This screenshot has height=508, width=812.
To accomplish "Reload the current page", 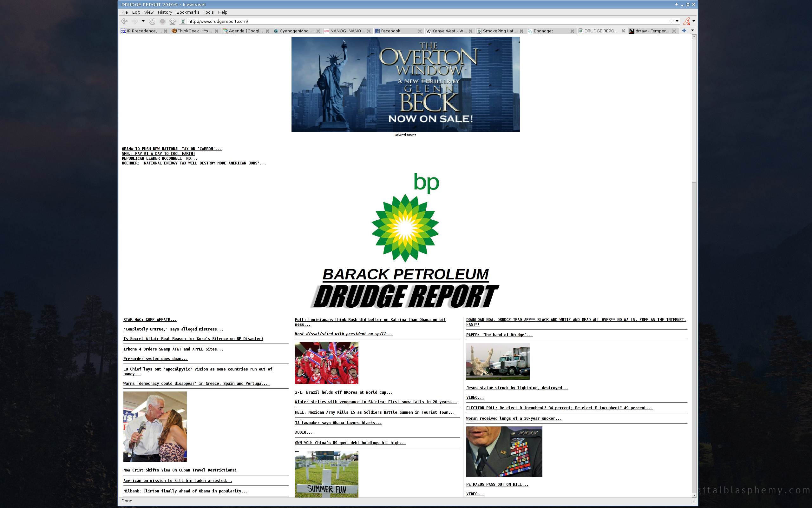I will [152, 21].
